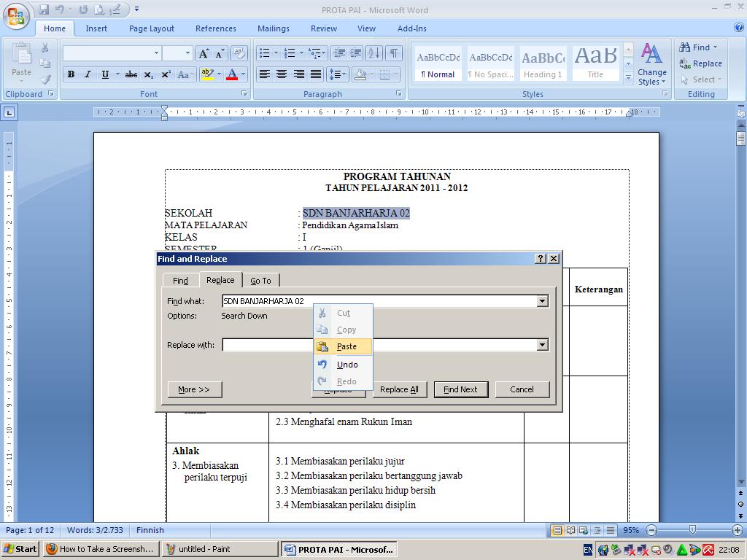Click the Grow Font icon
The image size is (747, 560).
tap(204, 53)
